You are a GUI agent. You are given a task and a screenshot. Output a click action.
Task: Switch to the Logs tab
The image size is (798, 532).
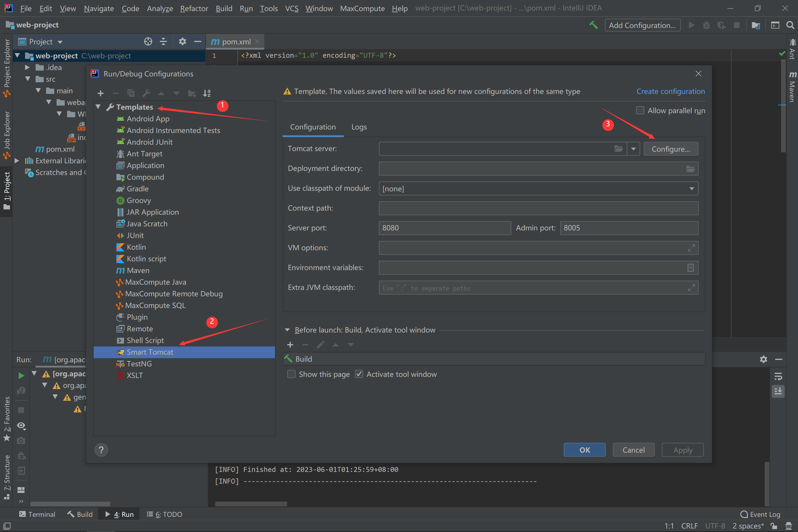coord(359,127)
